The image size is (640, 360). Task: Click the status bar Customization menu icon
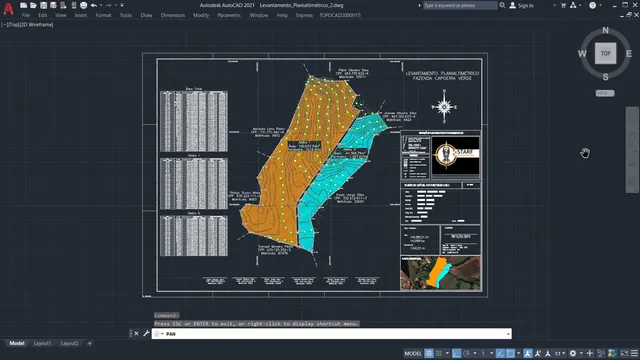(634, 353)
